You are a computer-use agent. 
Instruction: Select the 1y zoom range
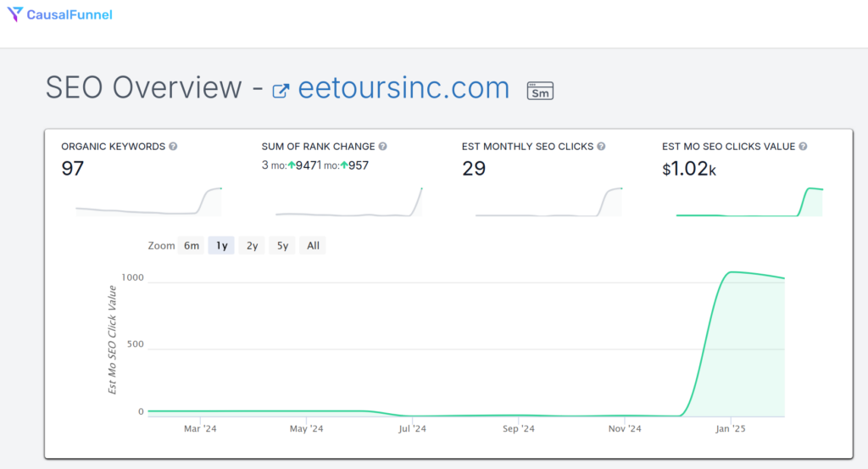[x=221, y=245]
